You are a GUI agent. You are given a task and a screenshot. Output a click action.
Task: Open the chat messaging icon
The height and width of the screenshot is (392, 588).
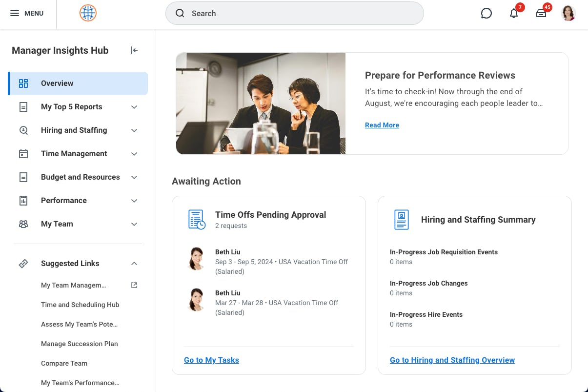[486, 13]
